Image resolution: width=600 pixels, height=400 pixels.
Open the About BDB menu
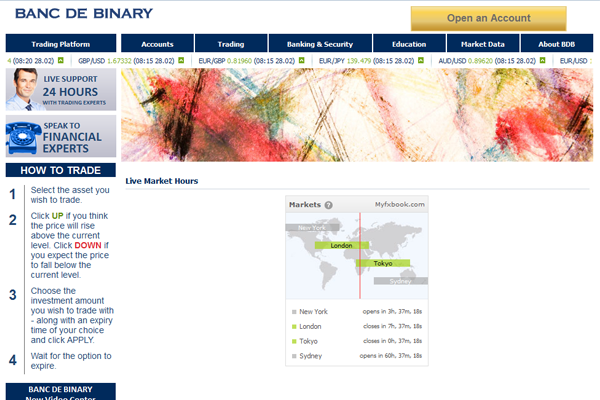click(x=557, y=44)
